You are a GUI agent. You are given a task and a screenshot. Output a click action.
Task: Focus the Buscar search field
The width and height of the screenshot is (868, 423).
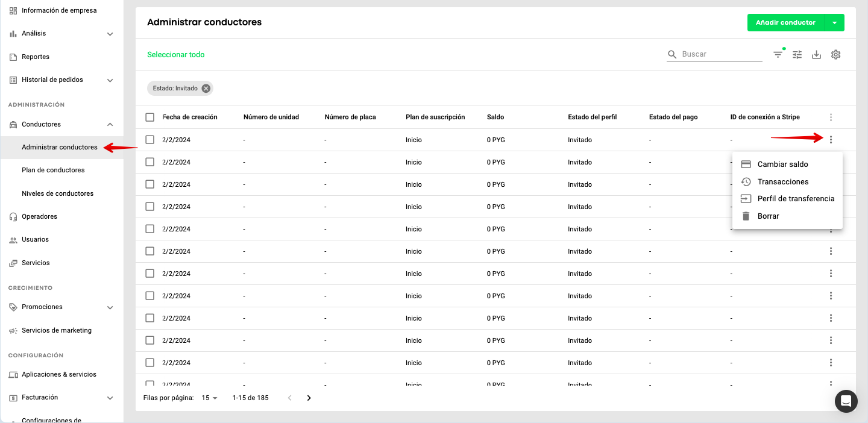(721, 54)
